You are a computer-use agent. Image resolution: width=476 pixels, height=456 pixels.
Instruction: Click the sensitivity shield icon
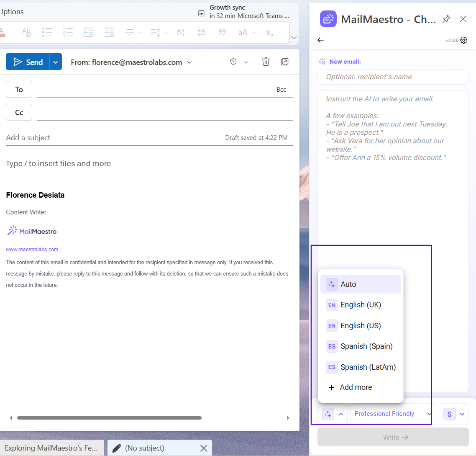pos(233,62)
